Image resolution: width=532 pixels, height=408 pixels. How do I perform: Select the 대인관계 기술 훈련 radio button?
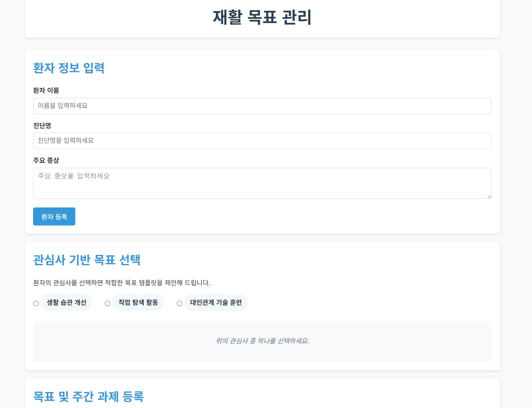coord(179,303)
